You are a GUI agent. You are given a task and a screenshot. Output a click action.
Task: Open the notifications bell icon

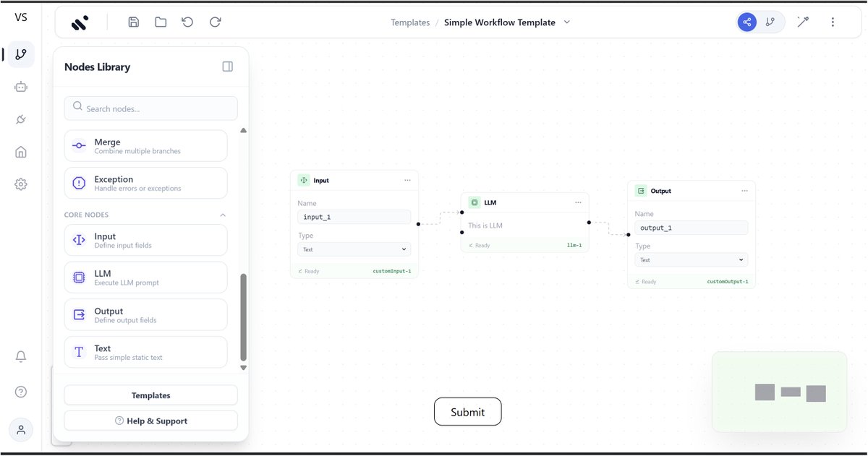coord(21,356)
